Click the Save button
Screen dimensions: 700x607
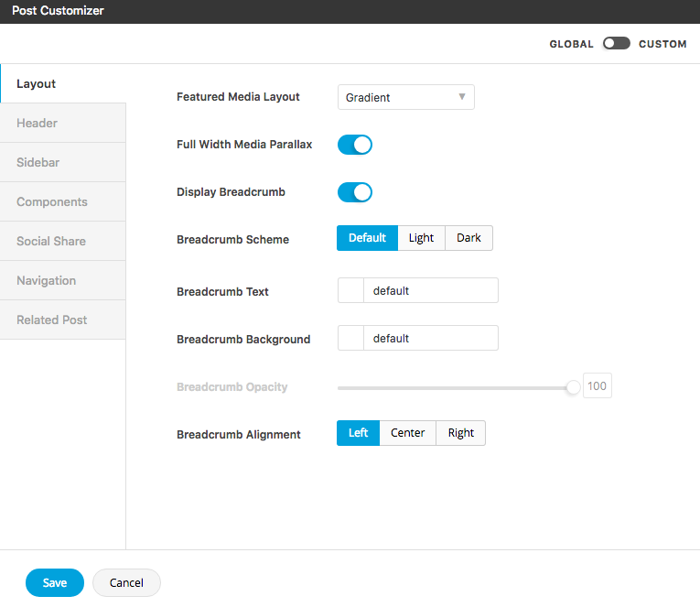[x=55, y=582]
